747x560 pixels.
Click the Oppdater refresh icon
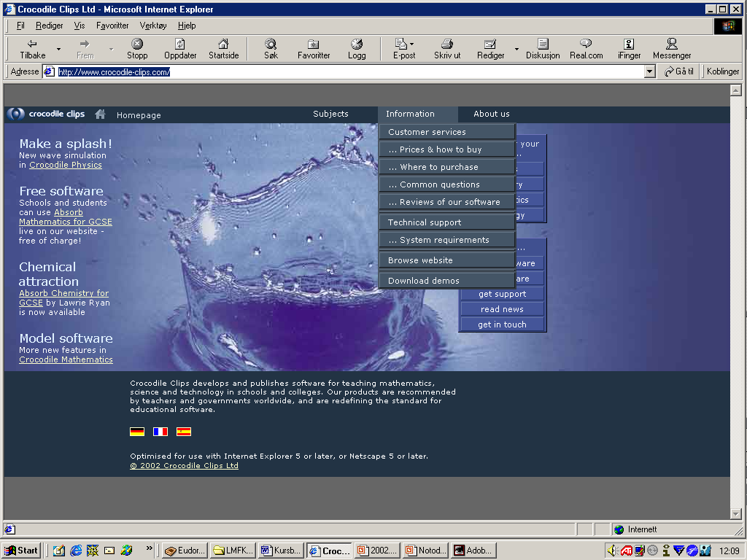click(x=180, y=44)
